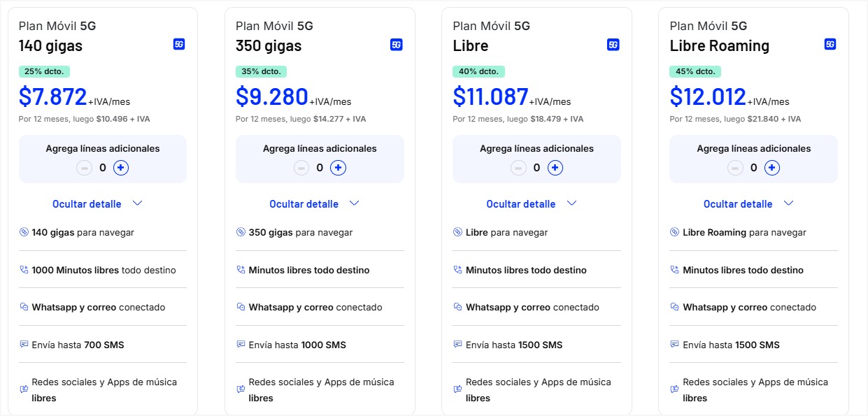Screen dimensions: 868x416
Task: Click the chevron next to Ocultar detalle on Libre plan
Action: pos(571,203)
